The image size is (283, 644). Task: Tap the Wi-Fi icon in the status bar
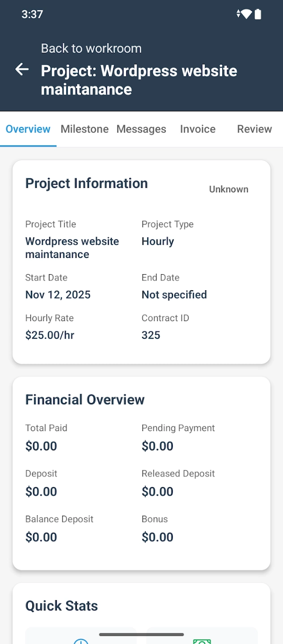(x=247, y=14)
